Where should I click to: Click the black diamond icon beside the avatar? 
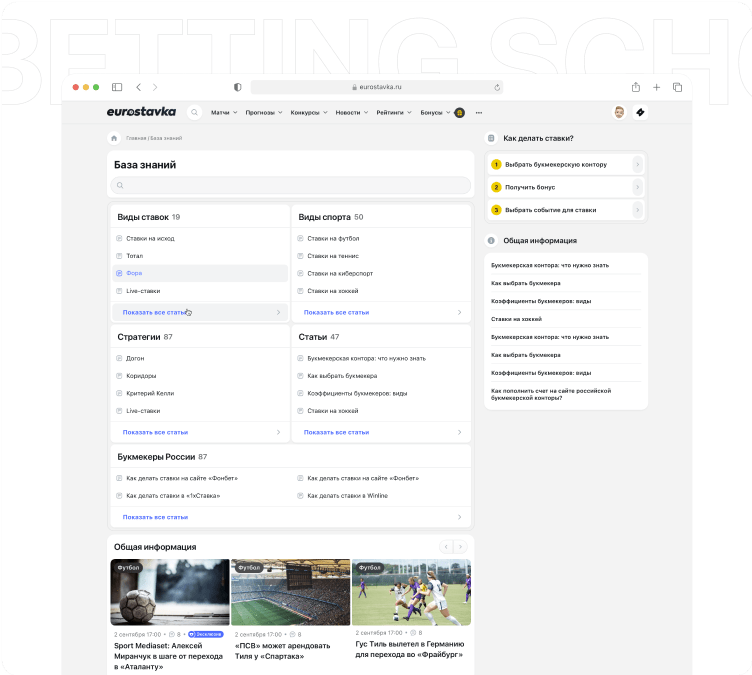point(641,113)
